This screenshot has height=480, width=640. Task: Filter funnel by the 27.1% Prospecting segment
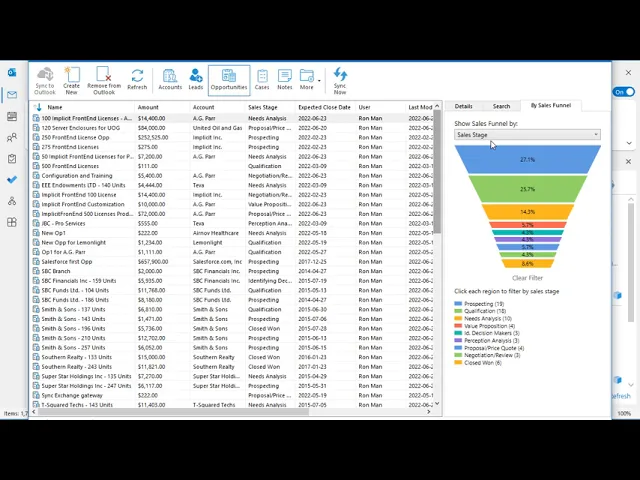[527, 160]
